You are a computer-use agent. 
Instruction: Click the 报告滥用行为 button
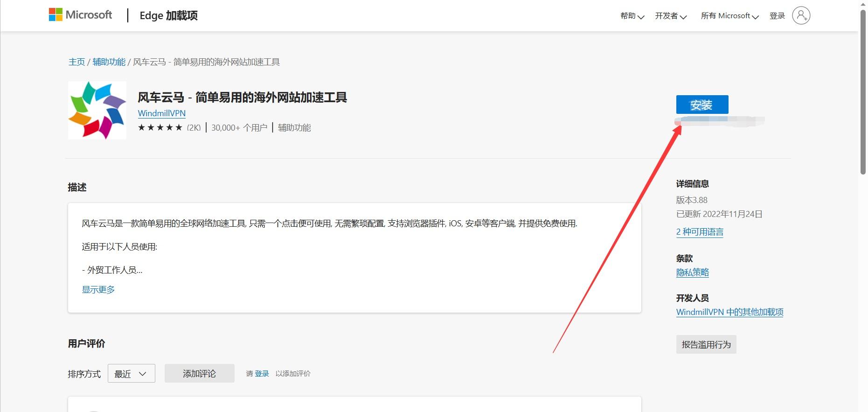[706, 344]
